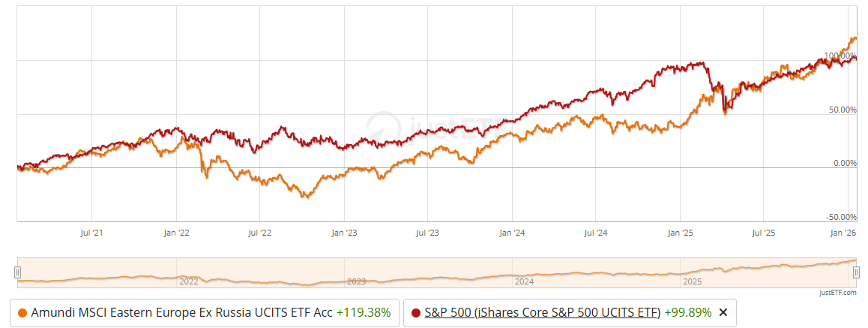This screenshot has height=328, width=868.
Task: Jump to 2022 in the range navigator
Action: [x=188, y=282]
